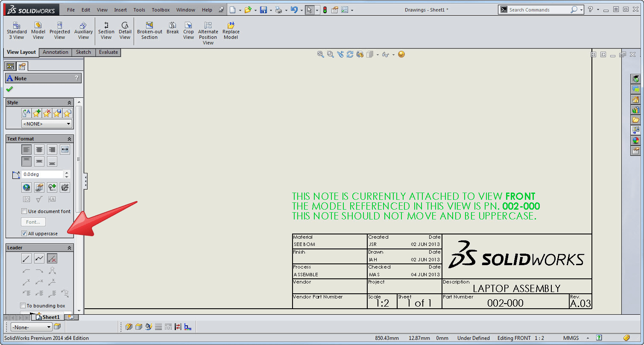
Task: Switch to the Sketch tab
Action: pyautogui.click(x=83, y=53)
